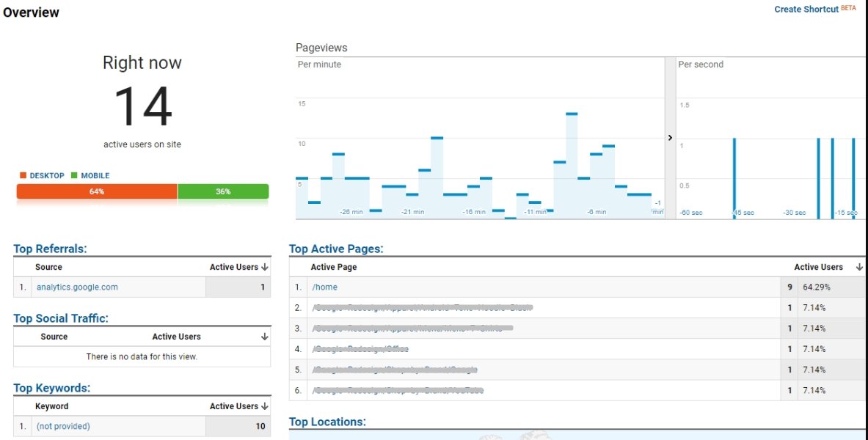Open the Top Keywords report
The height and width of the screenshot is (440, 868).
(51, 388)
